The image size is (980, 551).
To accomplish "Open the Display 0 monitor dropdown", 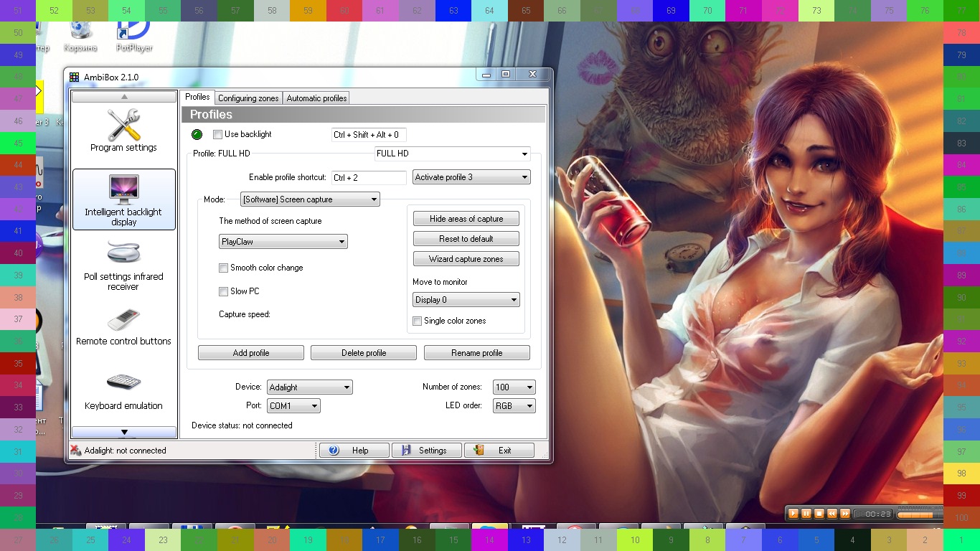I will pyautogui.click(x=466, y=300).
